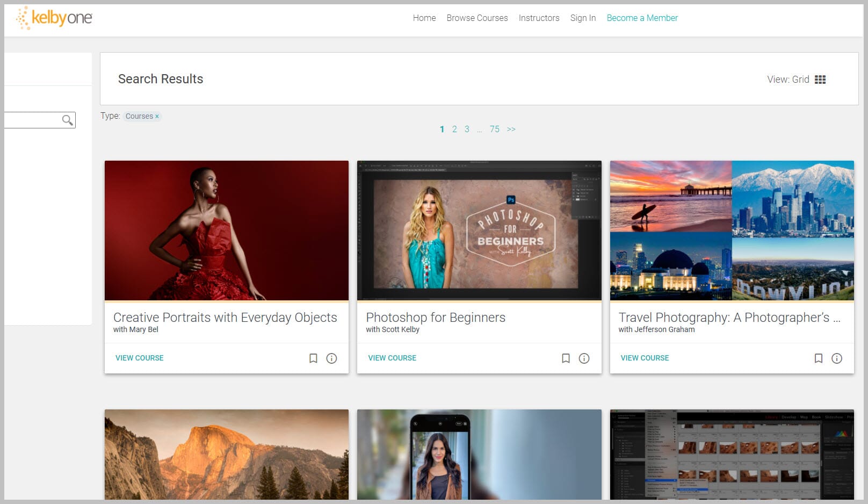Show info for Photoshop for Beginners

click(584, 358)
